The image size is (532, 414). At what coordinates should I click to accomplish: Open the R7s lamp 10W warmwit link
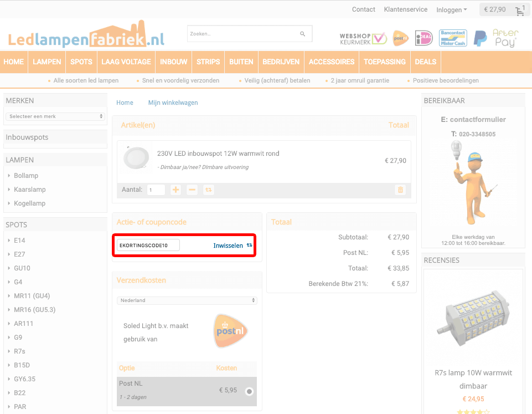point(473,379)
